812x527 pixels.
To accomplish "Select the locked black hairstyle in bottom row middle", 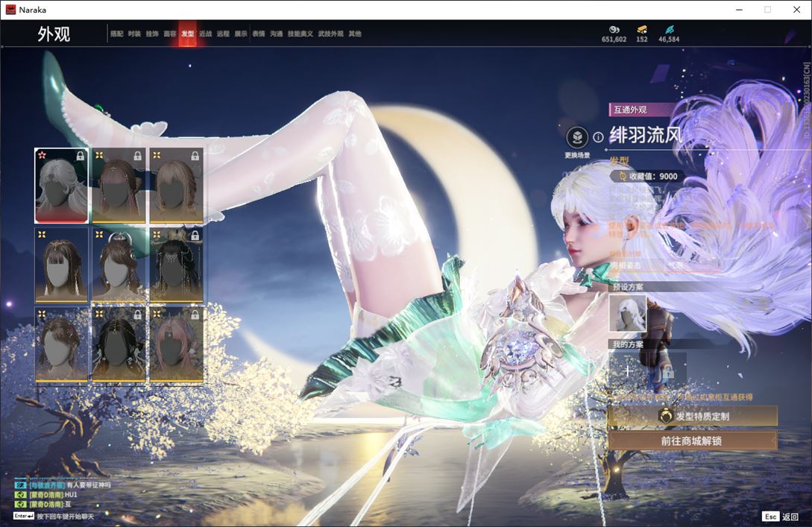I will click(x=119, y=345).
